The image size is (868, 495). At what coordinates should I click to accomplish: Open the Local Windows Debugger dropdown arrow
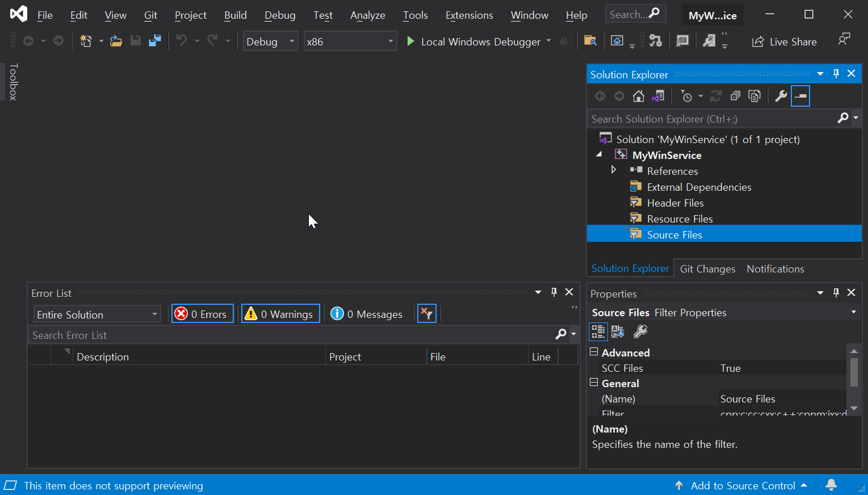tap(548, 41)
